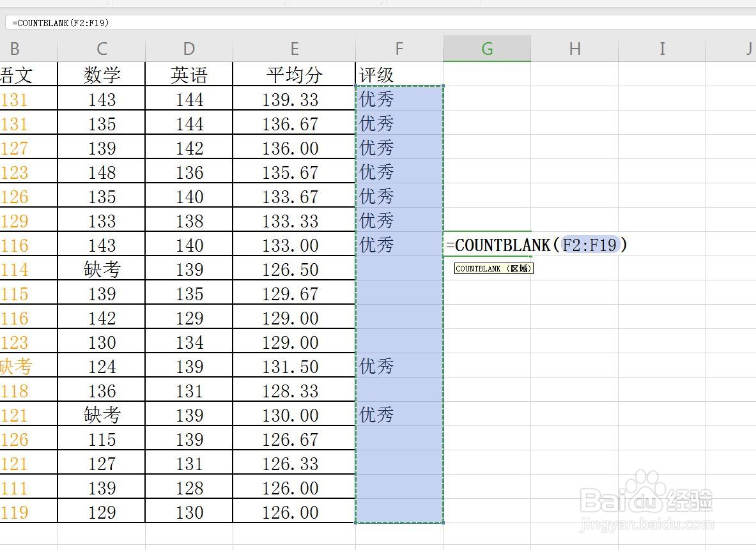Click an empty cell in column H
Image resolution: width=756 pixels, height=550 pixels.
click(574, 319)
